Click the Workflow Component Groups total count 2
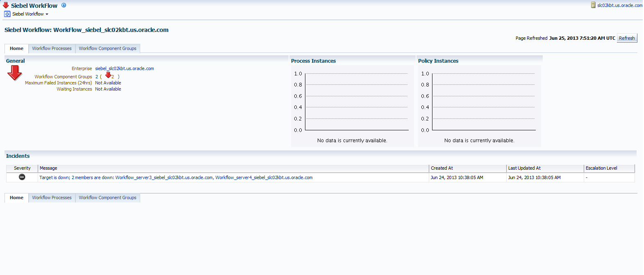Screen dimensions: 644x275 click(97, 77)
